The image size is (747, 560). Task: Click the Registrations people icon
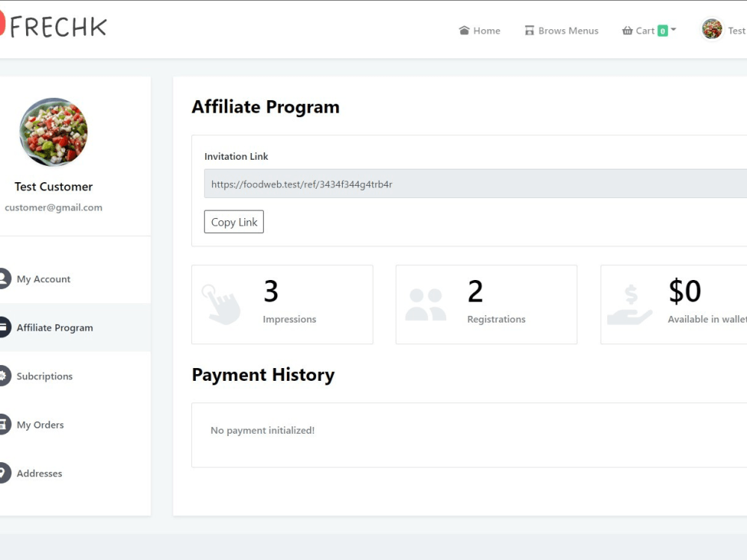[x=426, y=305]
